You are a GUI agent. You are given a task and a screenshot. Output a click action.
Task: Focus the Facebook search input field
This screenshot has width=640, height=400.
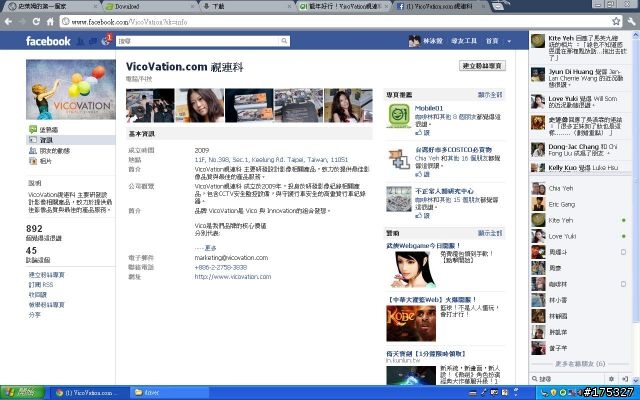[x=198, y=41]
